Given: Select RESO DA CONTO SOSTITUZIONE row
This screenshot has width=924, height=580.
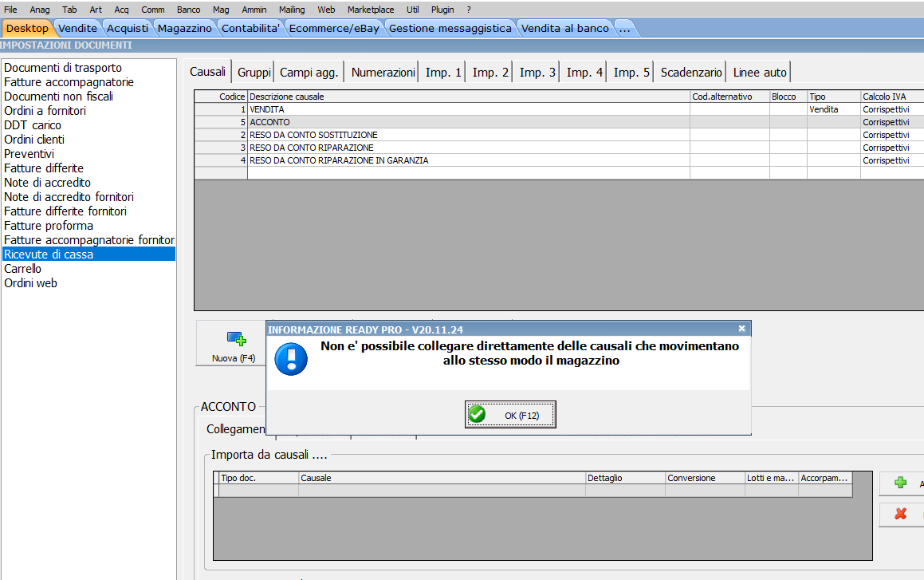Looking at the screenshot, I should click(559, 135).
